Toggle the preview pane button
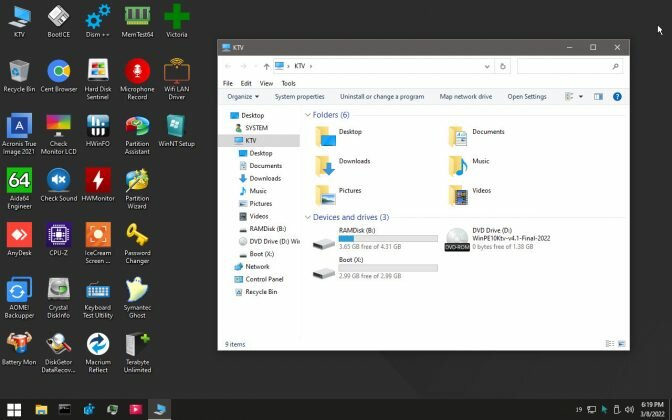 click(x=598, y=97)
